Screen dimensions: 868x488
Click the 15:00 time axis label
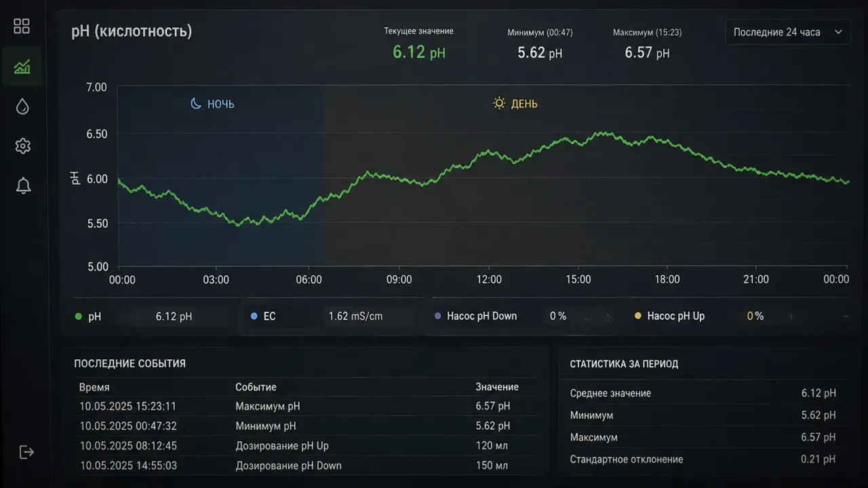click(578, 279)
